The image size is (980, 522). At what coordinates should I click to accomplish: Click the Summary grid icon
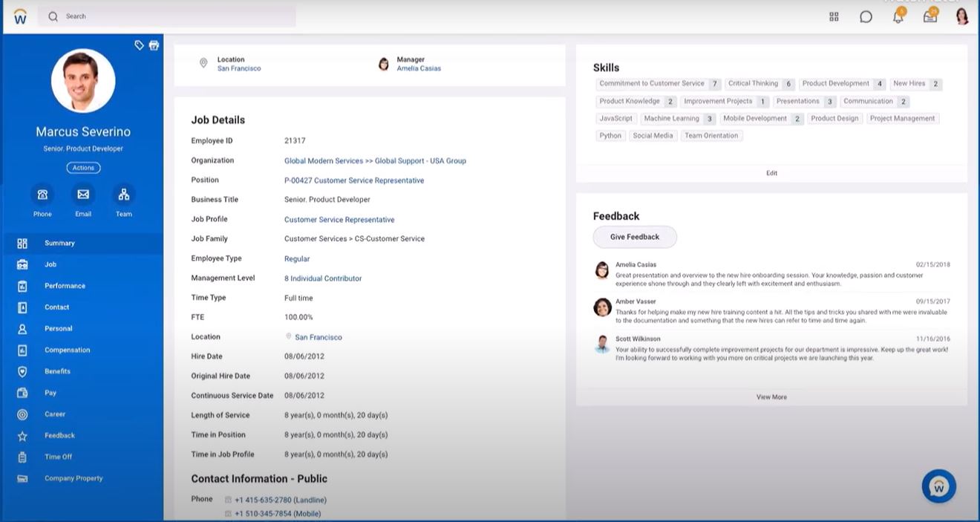tap(22, 244)
